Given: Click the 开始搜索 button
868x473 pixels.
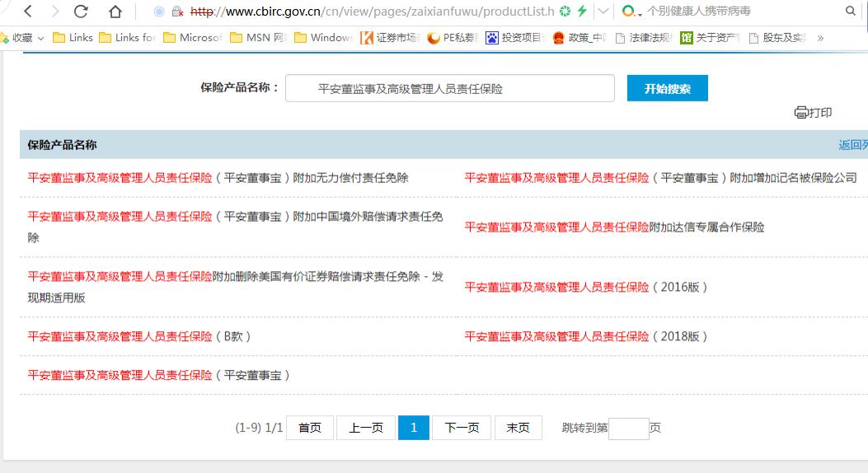Looking at the screenshot, I should pos(667,88).
